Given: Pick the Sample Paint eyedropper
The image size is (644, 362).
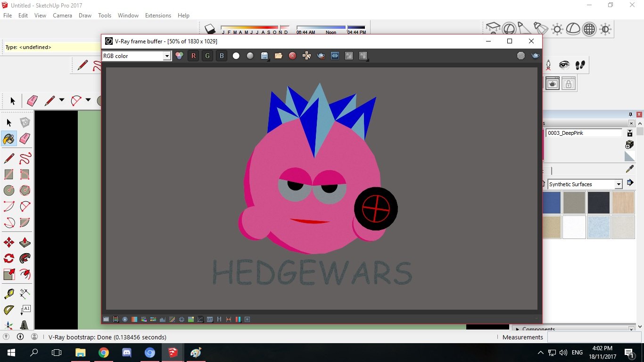Looking at the screenshot, I should tap(629, 169).
